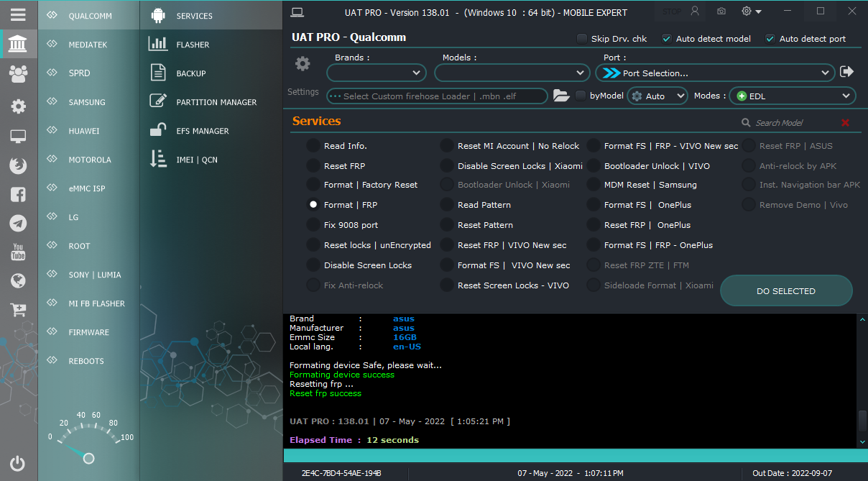The height and width of the screenshot is (481, 868).
Task: Toggle Auto detect model checkbox
Action: click(666, 39)
